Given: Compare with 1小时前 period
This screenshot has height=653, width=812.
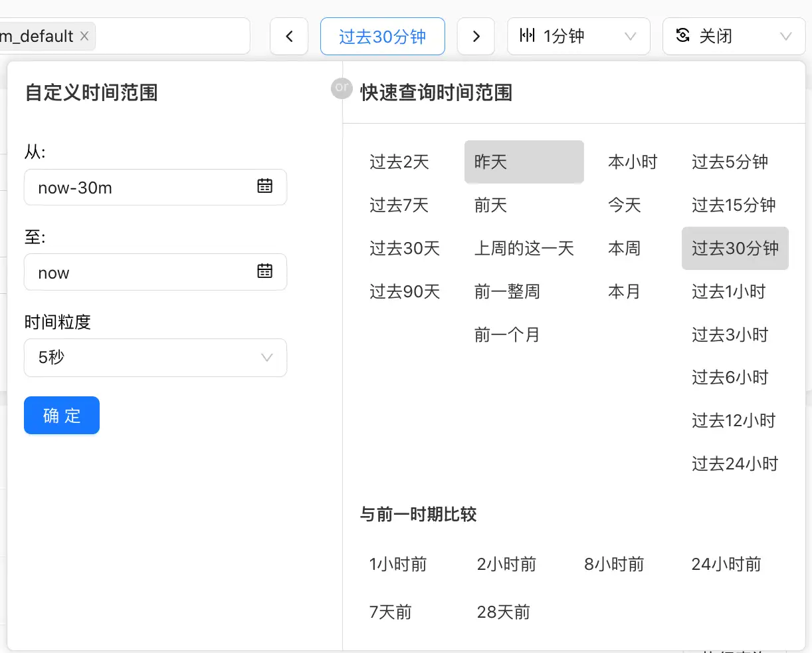Looking at the screenshot, I should [398, 565].
